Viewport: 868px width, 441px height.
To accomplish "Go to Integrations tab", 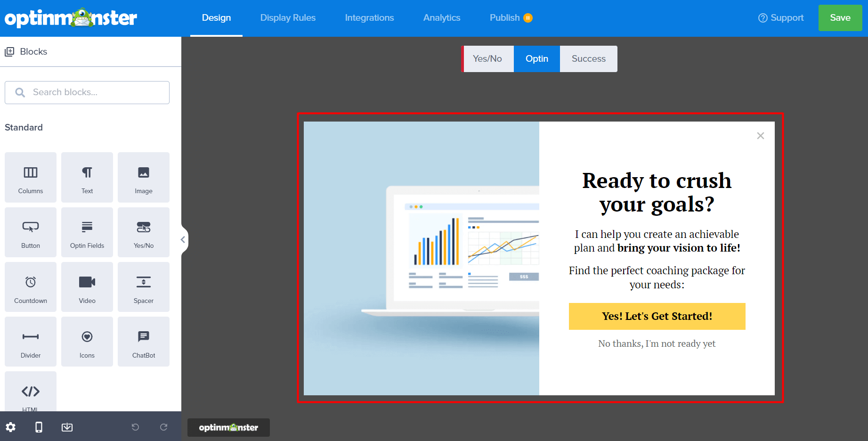I will [369, 18].
